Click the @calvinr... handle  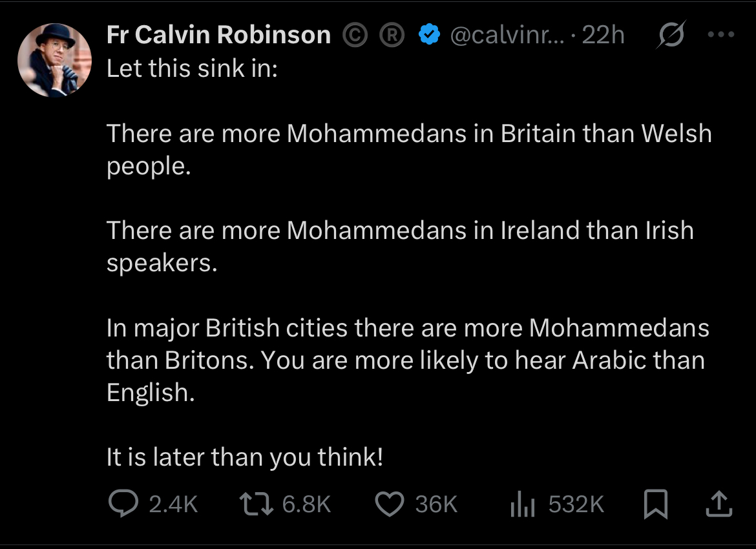tap(508, 35)
